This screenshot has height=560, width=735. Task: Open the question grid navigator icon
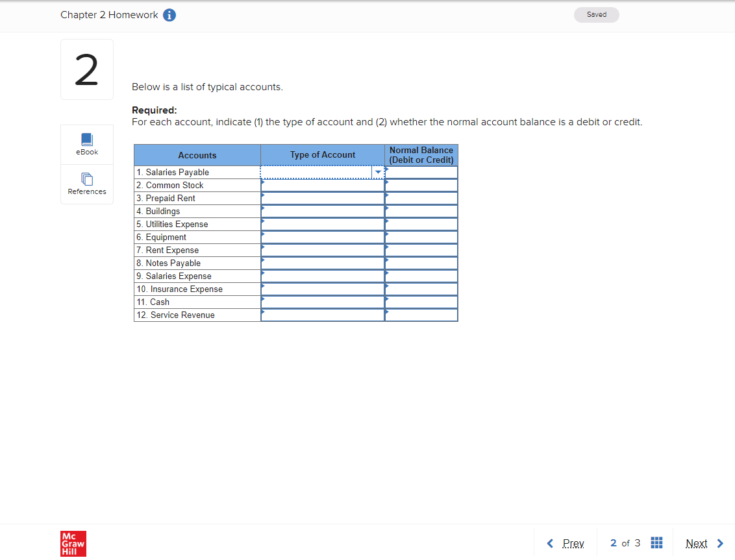click(x=656, y=542)
